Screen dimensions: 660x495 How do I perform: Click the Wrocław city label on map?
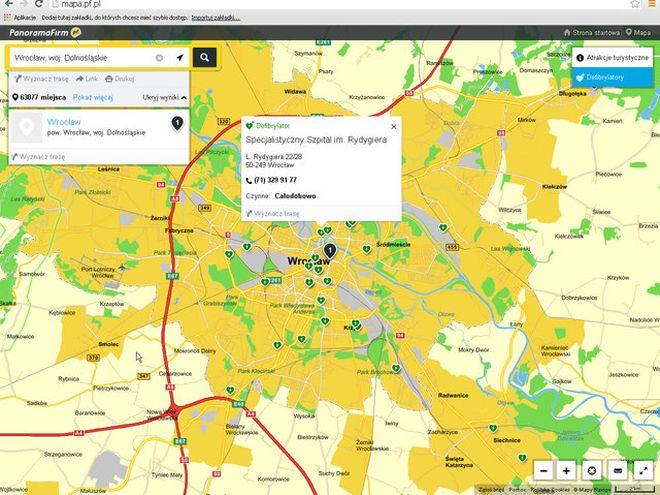click(x=309, y=261)
